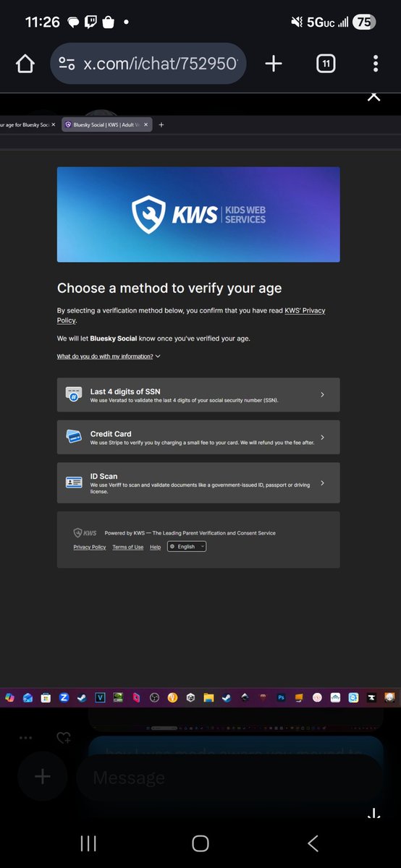401x868 pixels.
Task: Click the KWS Kids Web Services banner
Action: click(x=198, y=214)
